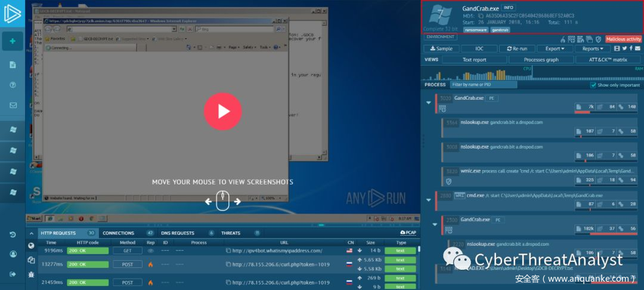
Task: Click the US flag in the 9196ms row
Action: point(349,251)
